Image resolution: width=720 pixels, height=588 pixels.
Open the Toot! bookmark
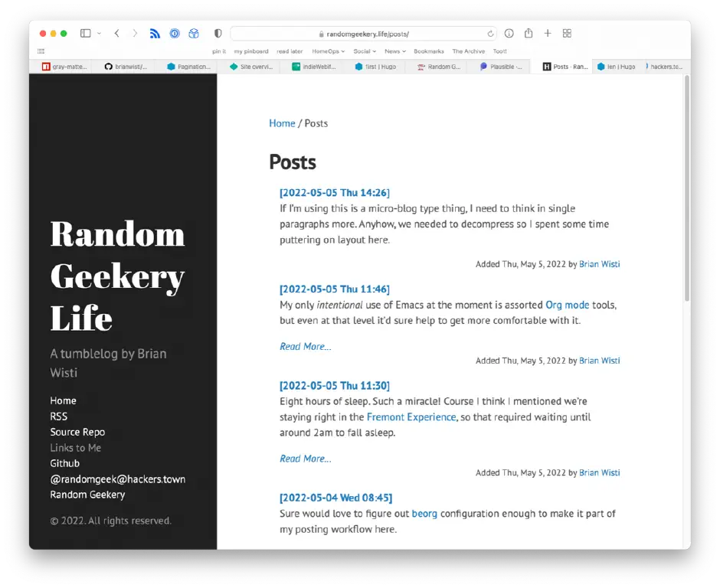[500, 51]
